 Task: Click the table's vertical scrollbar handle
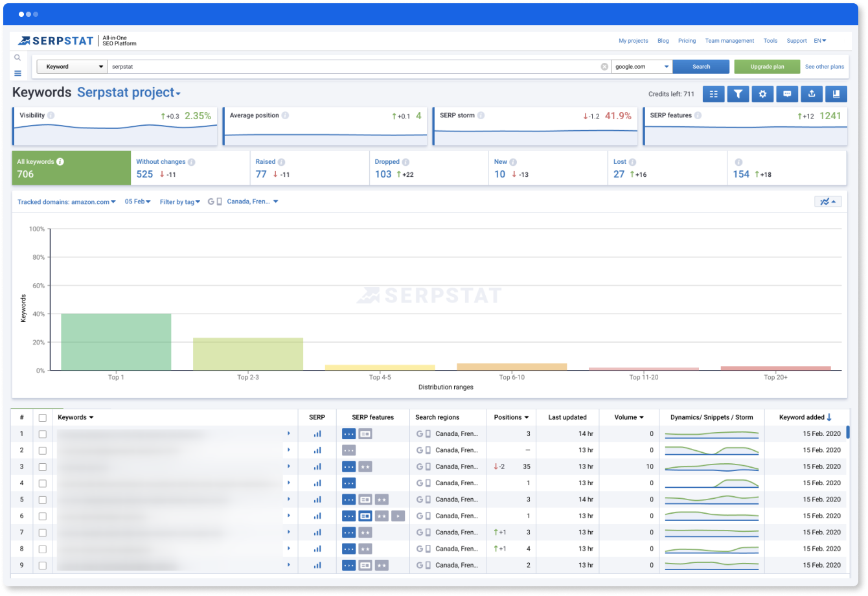pyautogui.click(x=848, y=432)
